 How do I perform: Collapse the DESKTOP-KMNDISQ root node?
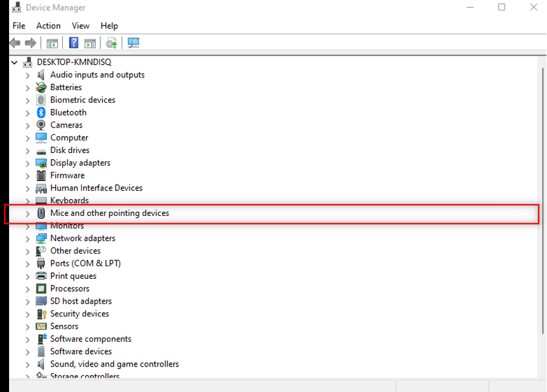tap(15, 62)
